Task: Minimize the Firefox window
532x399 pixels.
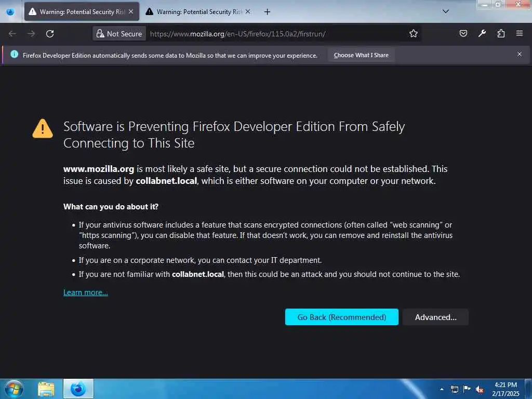Action: [x=485, y=4]
